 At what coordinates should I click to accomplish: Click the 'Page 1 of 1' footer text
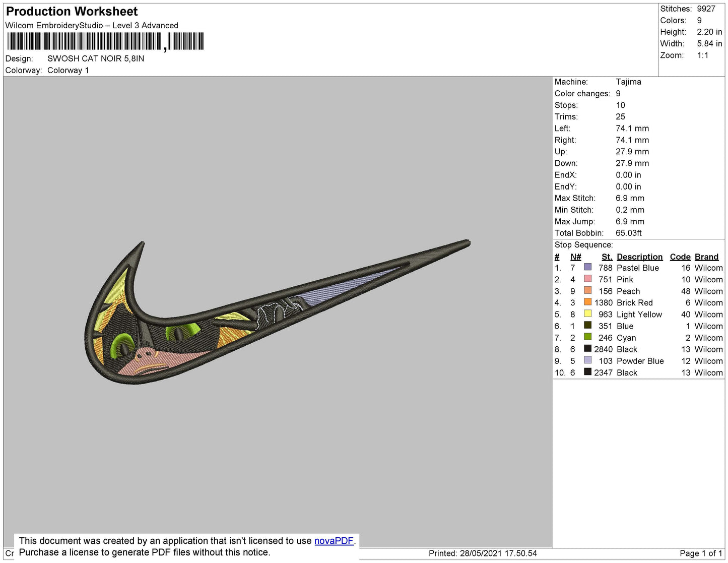(x=701, y=553)
